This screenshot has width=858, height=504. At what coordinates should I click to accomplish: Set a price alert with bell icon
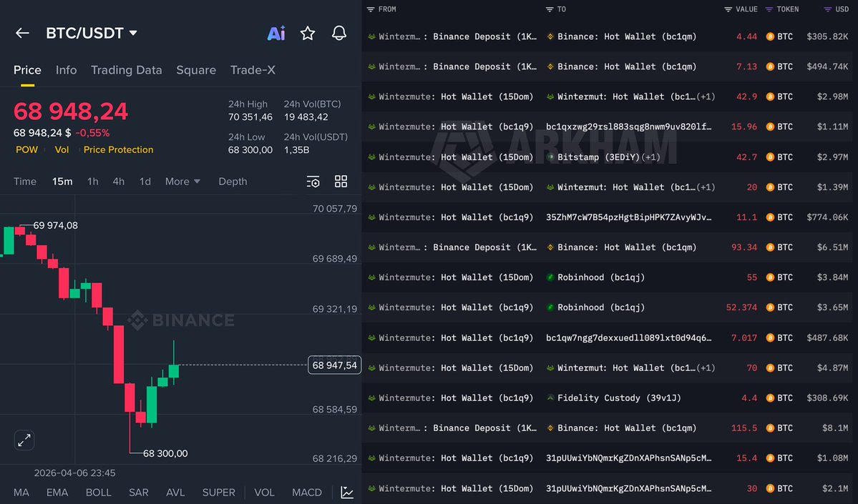pyautogui.click(x=339, y=34)
